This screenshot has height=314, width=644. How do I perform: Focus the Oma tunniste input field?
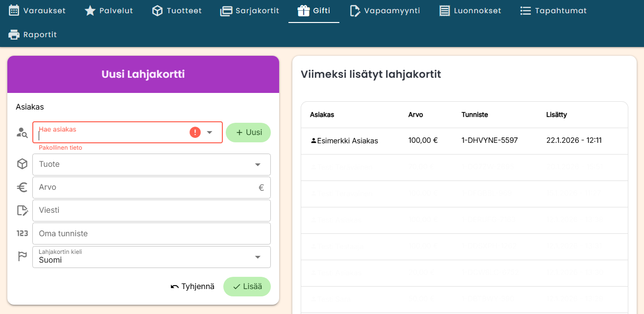(151, 234)
